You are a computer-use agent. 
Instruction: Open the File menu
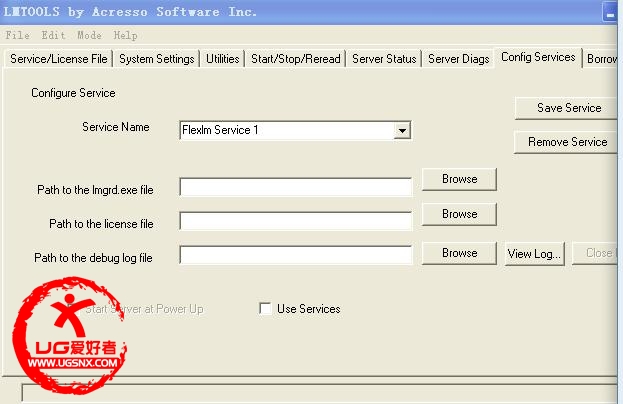pos(17,35)
